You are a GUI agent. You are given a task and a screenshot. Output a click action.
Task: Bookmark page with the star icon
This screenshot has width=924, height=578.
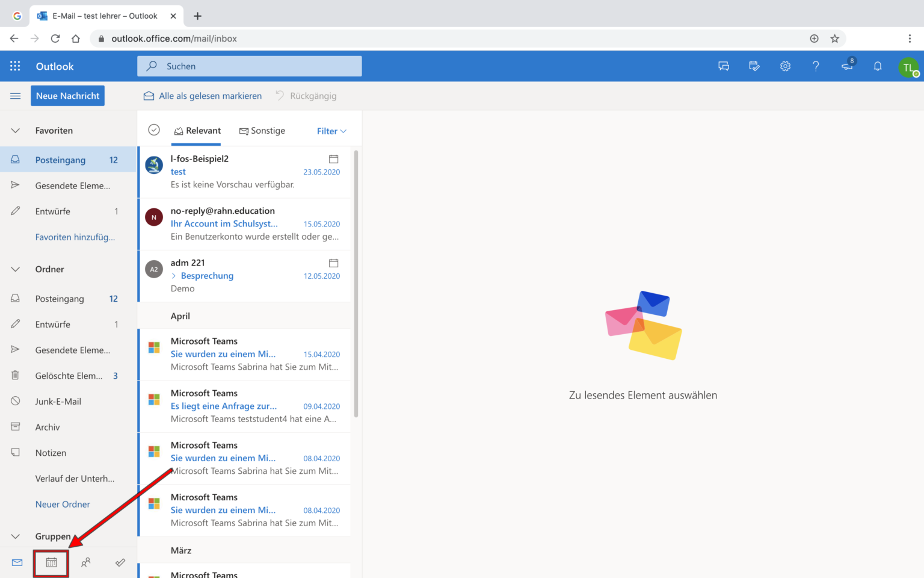click(834, 39)
